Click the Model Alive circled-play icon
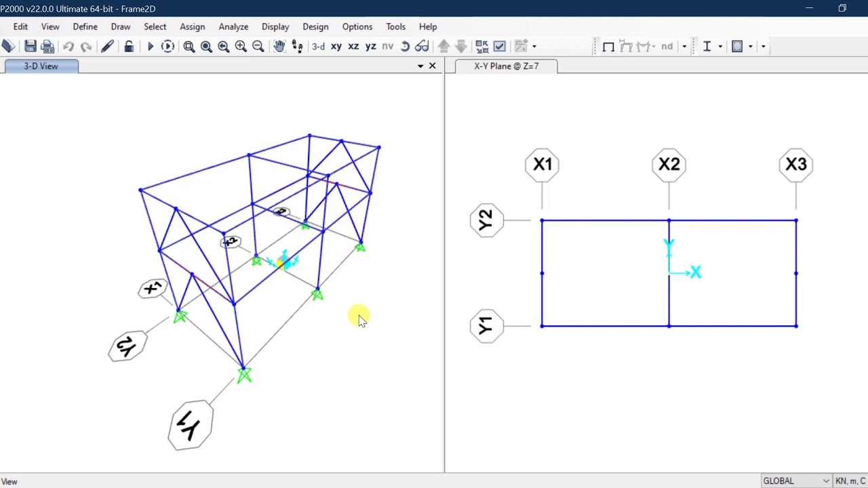 [x=167, y=46]
